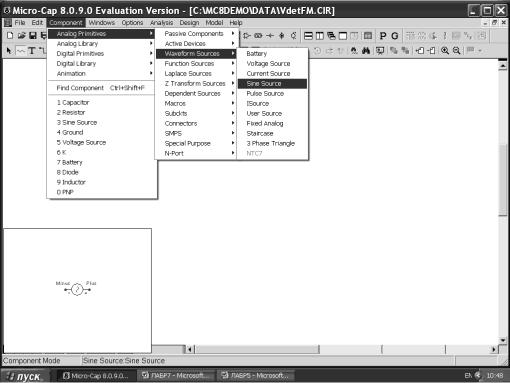
Task: Click the sine source symbol preview
Action: pos(77,289)
